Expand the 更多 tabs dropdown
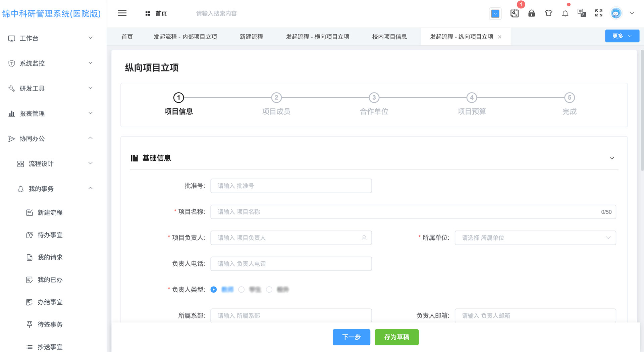 622,36
